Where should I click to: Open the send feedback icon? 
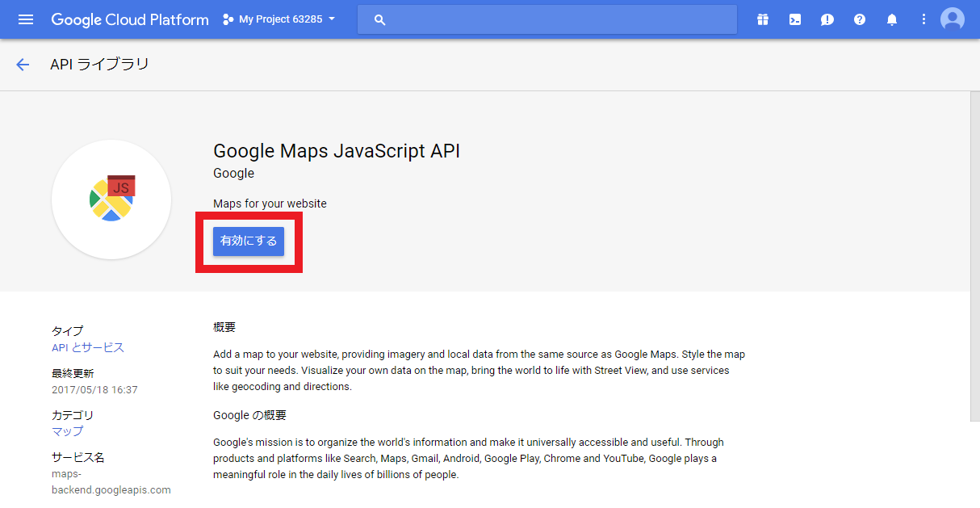(x=827, y=19)
